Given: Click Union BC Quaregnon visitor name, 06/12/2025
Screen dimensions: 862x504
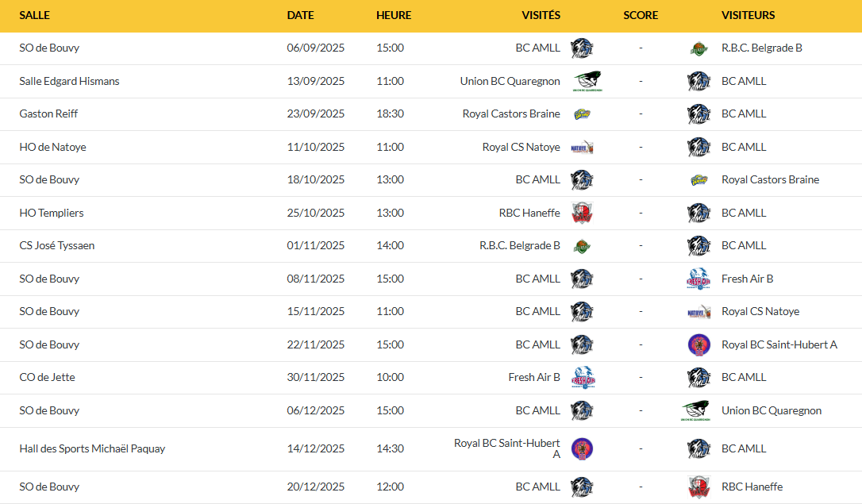Looking at the screenshot, I should pyautogui.click(x=772, y=410).
